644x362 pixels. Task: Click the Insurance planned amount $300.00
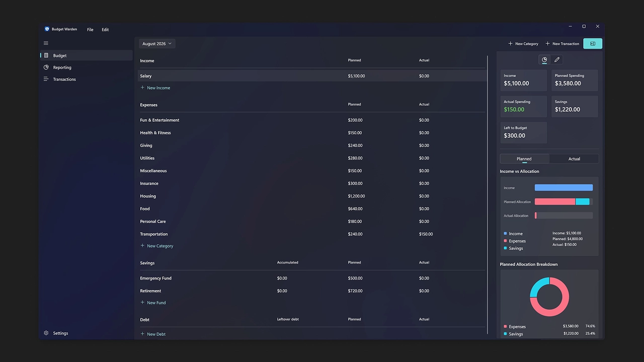tap(355, 184)
